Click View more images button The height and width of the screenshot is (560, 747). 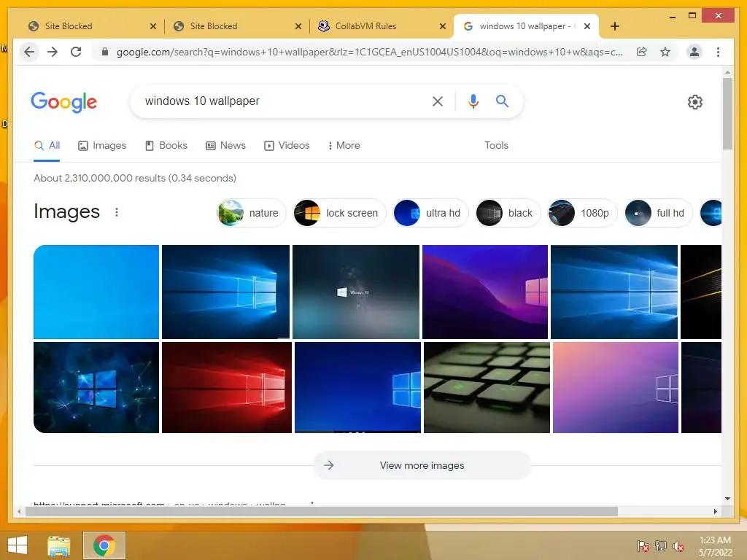(422, 465)
